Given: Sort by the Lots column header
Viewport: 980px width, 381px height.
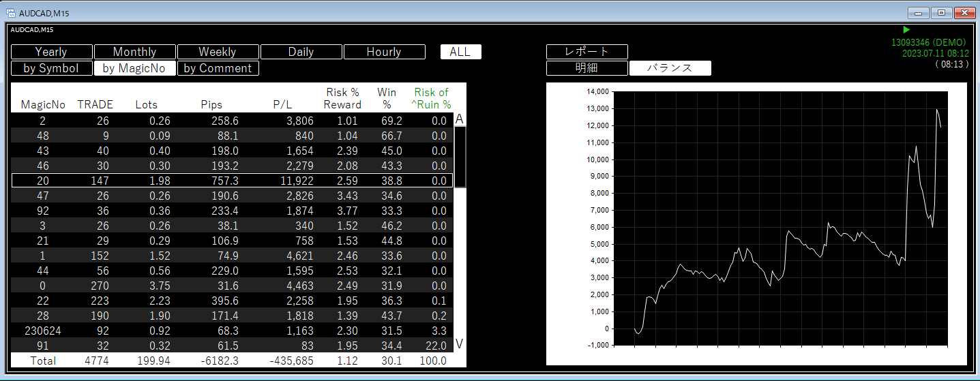Looking at the screenshot, I should tap(146, 105).
